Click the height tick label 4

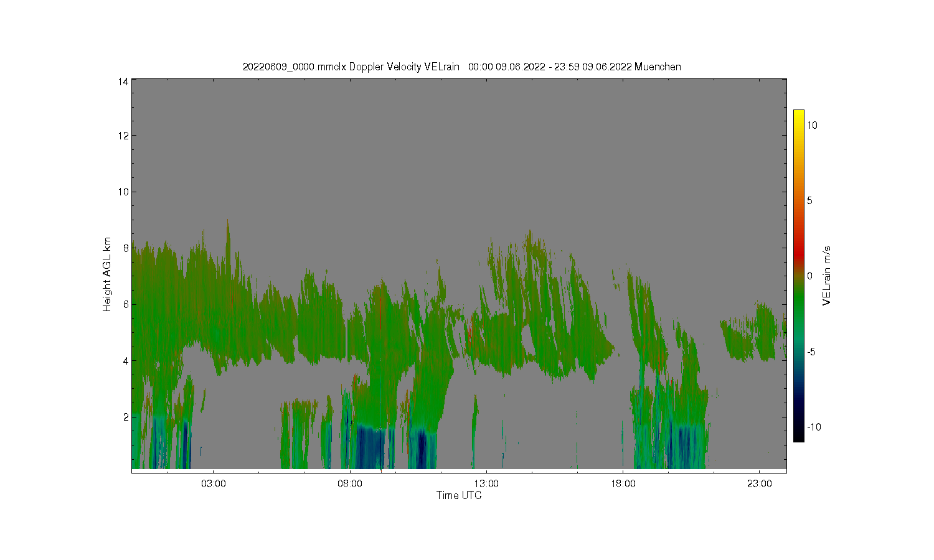click(125, 361)
